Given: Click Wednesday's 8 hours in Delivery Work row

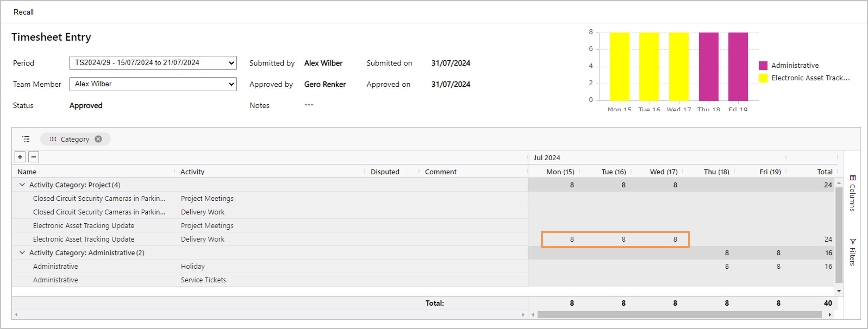Looking at the screenshot, I should coord(675,239).
